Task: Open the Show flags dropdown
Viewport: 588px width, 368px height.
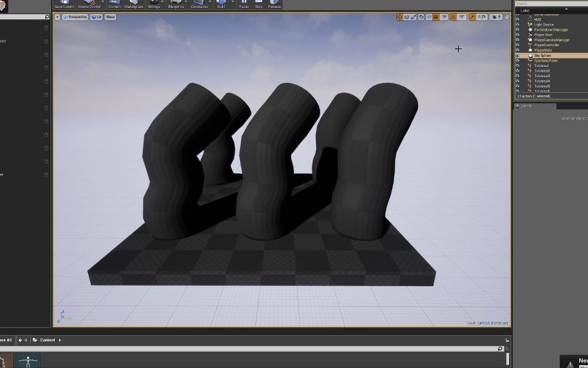Action: click(x=110, y=16)
